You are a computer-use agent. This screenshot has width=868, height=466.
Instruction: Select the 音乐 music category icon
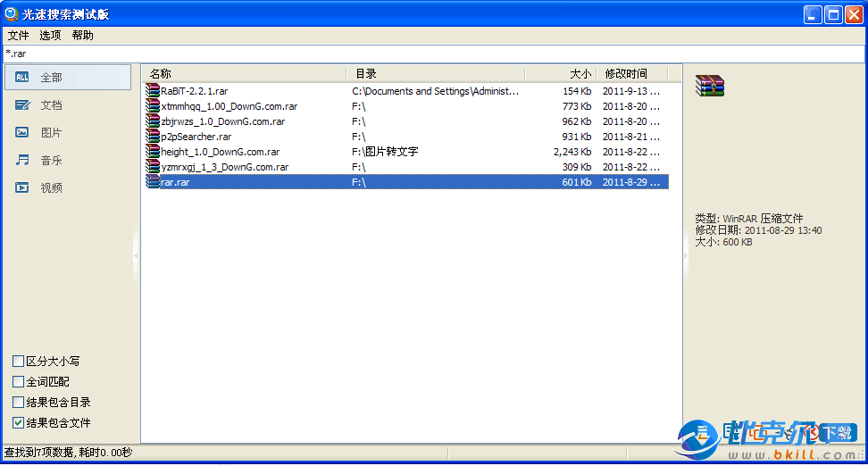22,160
